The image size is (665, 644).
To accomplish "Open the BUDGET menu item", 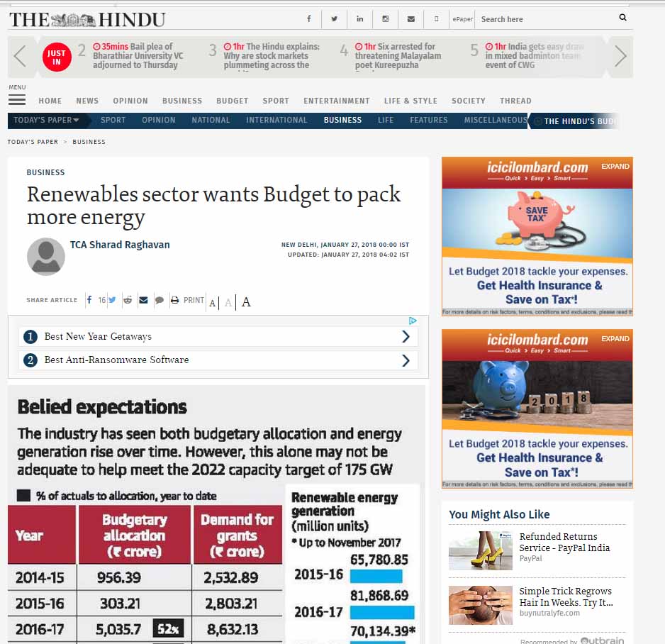I will click(233, 101).
